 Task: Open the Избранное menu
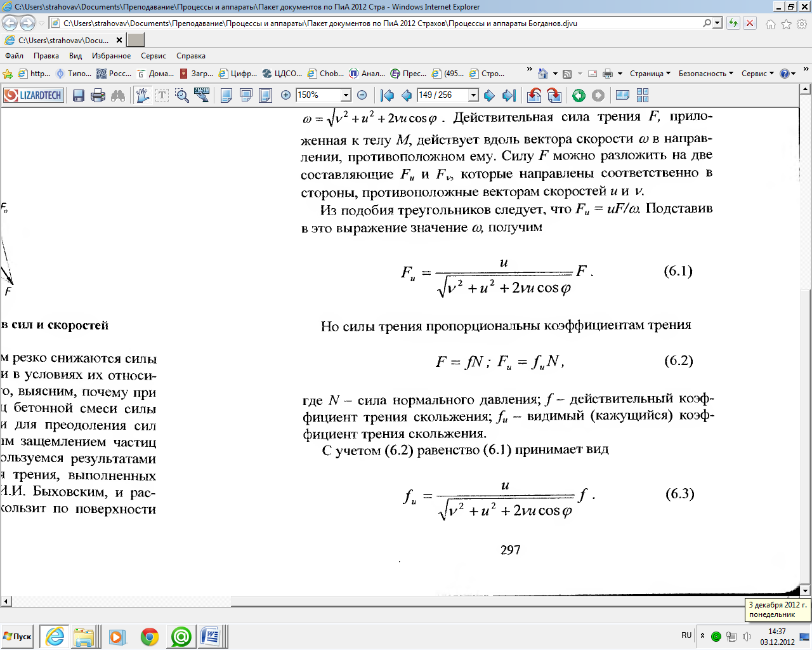coord(111,56)
